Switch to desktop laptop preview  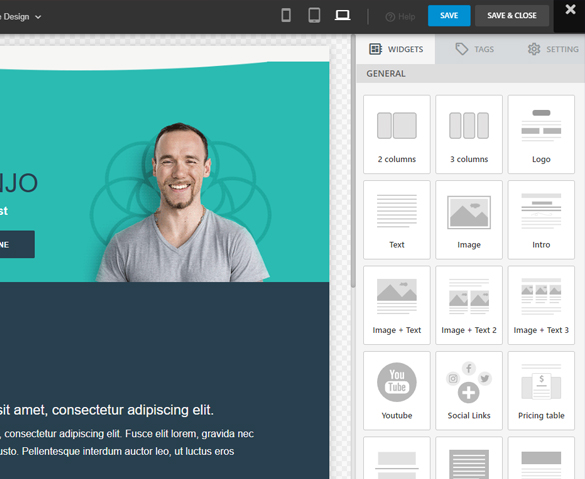[342, 16]
